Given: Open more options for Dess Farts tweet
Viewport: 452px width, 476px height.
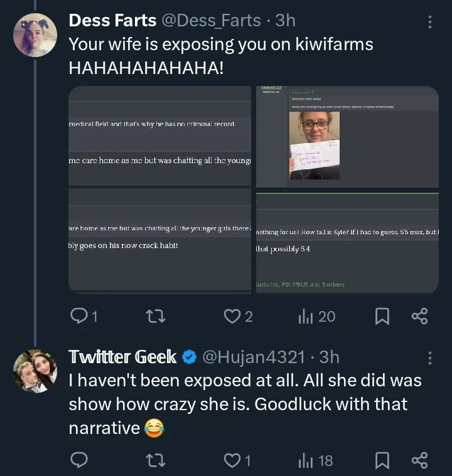Looking at the screenshot, I should (x=430, y=22).
